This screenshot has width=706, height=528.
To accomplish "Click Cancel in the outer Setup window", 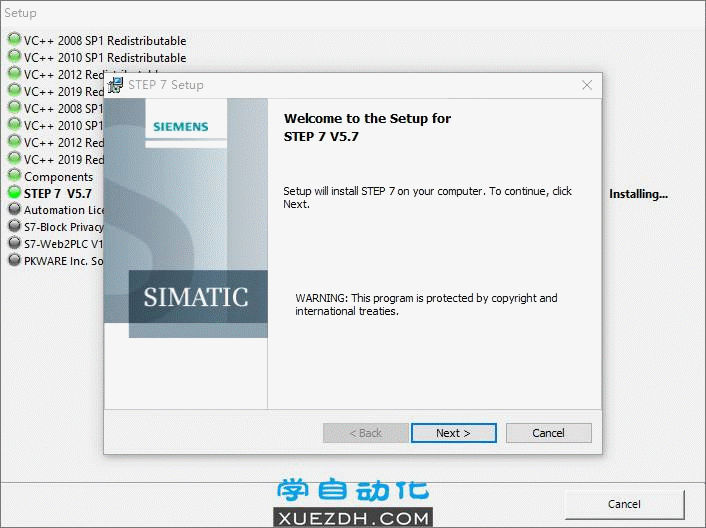I will [624, 504].
